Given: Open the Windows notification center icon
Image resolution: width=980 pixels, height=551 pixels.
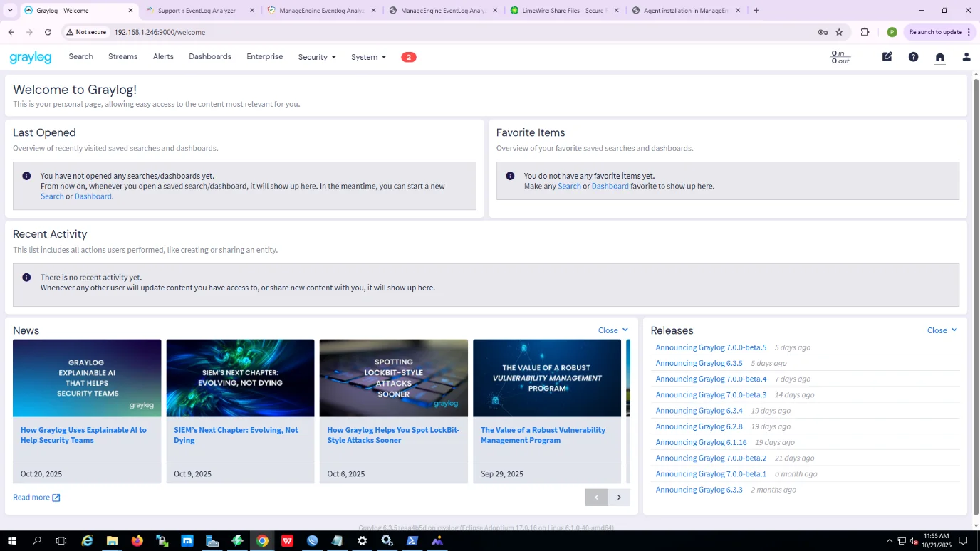Looking at the screenshot, I should tap(964, 541).
